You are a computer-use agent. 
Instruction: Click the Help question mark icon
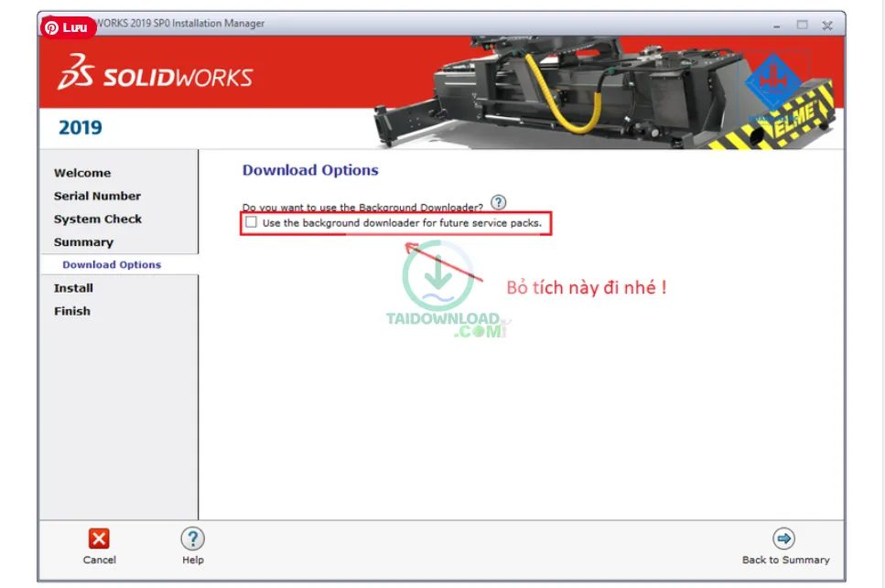tap(192, 539)
